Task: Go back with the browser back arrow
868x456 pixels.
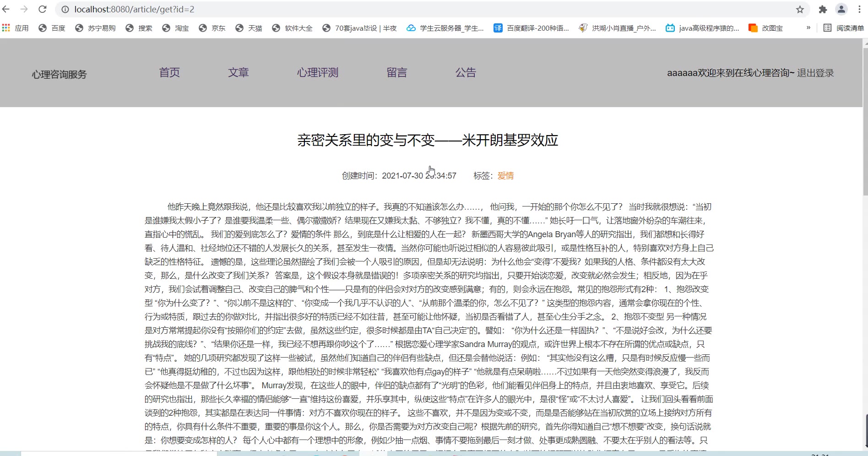Action: pos(6,9)
